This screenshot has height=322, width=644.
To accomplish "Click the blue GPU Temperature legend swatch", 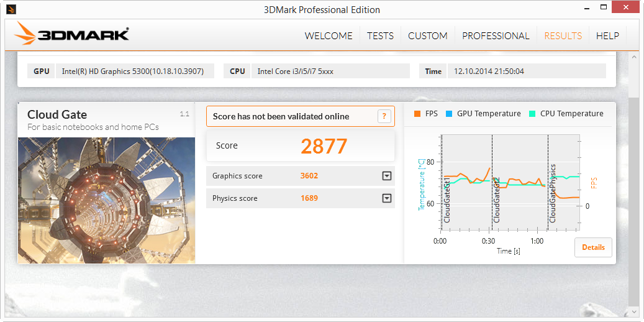I will (x=448, y=114).
